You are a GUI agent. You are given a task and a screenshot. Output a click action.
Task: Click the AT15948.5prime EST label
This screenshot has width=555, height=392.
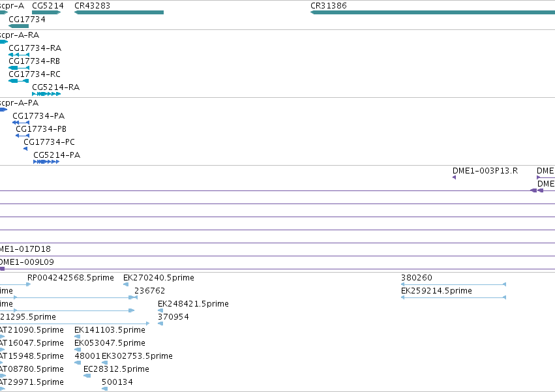tap(32, 356)
